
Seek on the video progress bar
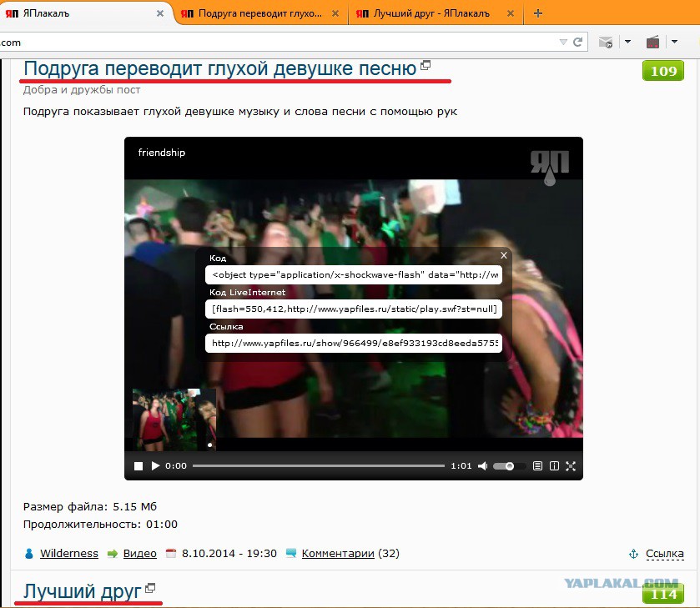[x=319, y=466]
